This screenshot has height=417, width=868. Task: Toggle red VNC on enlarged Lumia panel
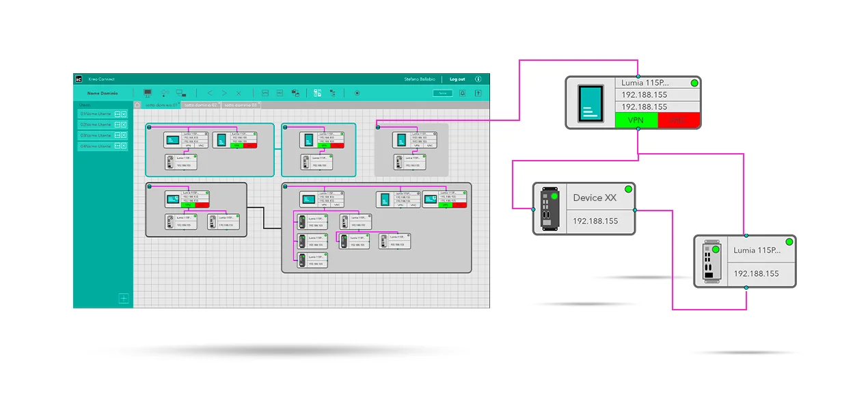[678, 120]
